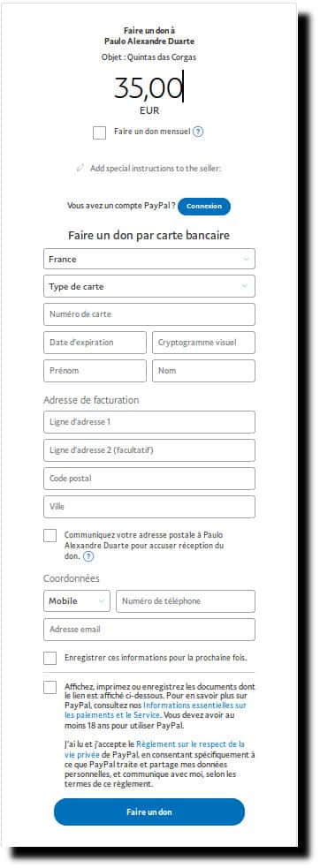Image resolution: width=320 pixels, height=868 pixels.
Task: Select the 'Date d'expiration' field
Action: tap(95, 342)
